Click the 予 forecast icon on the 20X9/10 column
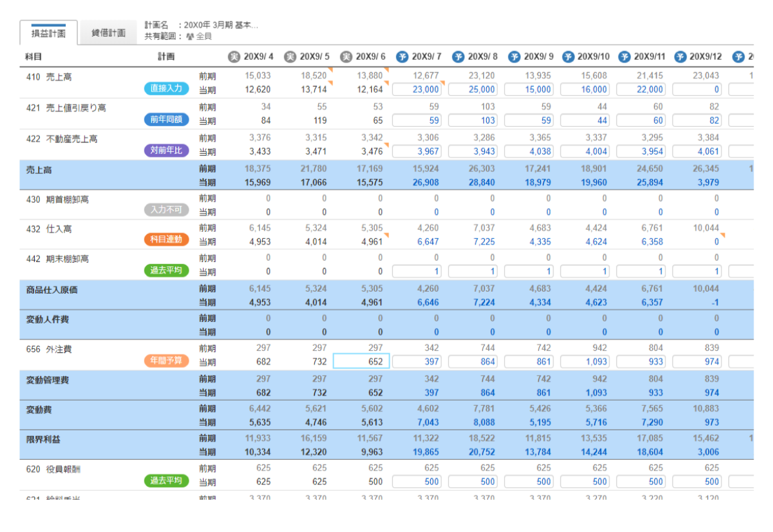 569,56
